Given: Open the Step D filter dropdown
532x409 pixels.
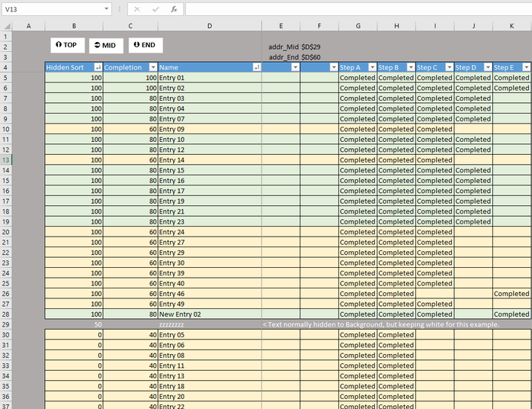Looking at the screenshot, I should (x=488, y=67).
